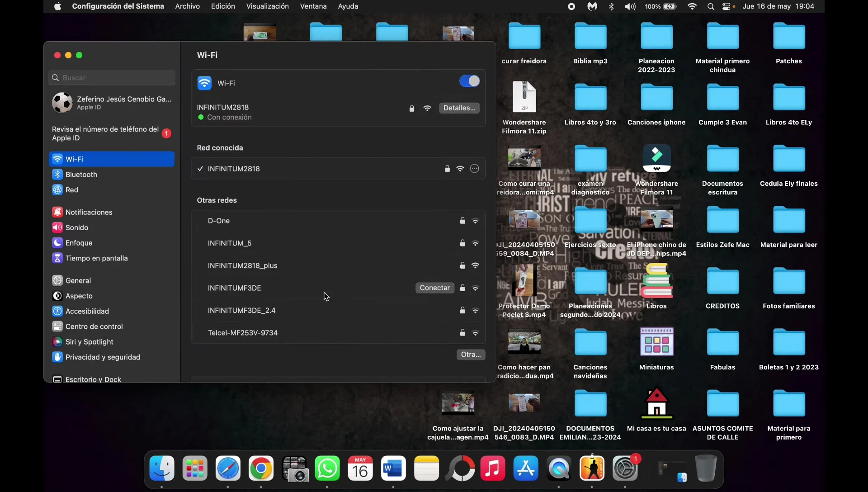Open Music app from the Dock

coord(493,468)
